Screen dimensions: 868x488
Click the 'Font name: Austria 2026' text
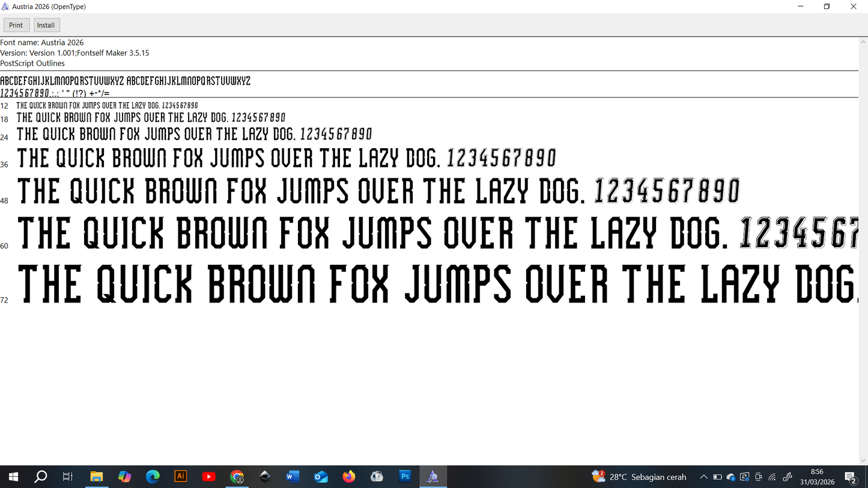pyautogui.click(x=42, y=43)
